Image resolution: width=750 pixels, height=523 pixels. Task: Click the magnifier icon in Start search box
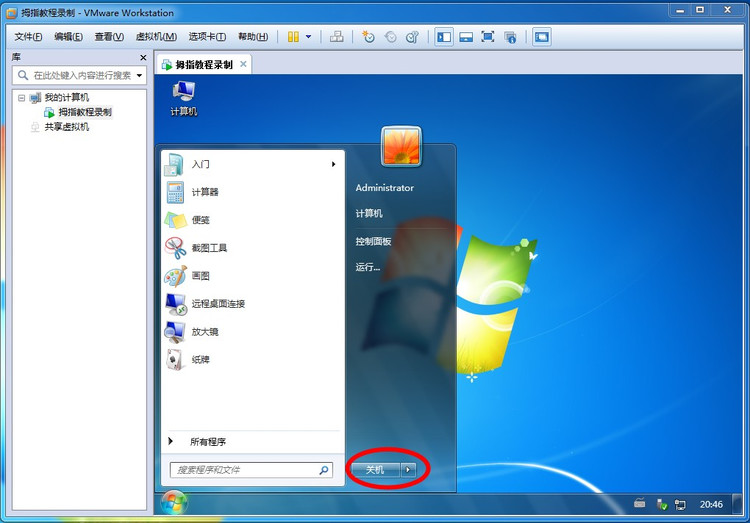point(324,470)
